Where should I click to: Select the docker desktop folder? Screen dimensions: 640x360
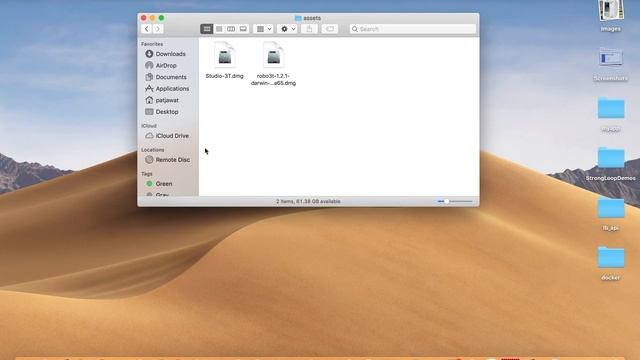(x=611, y=263)
